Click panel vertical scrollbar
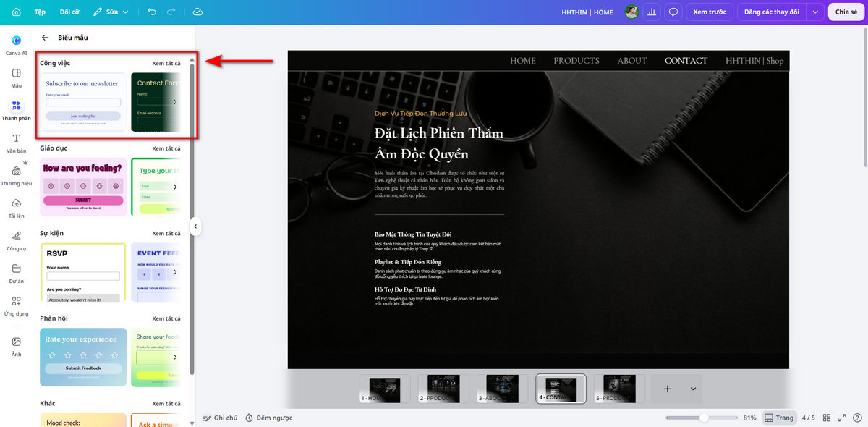 [192, 221]
